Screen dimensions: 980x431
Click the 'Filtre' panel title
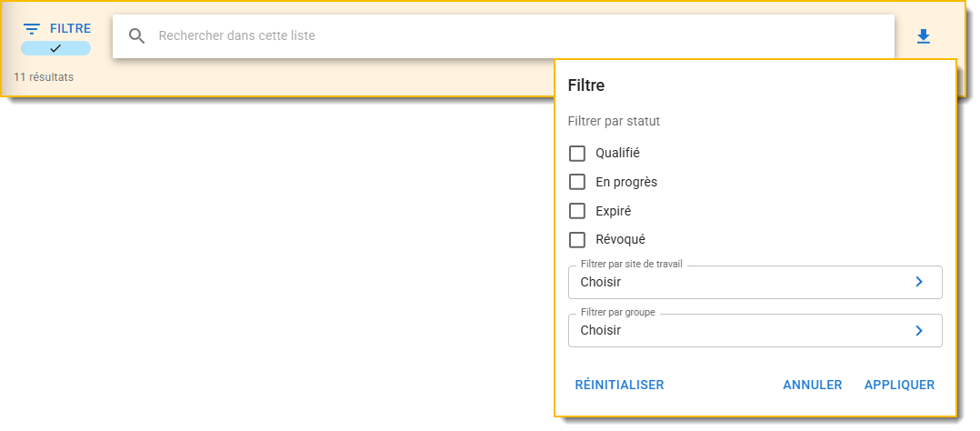586,85
